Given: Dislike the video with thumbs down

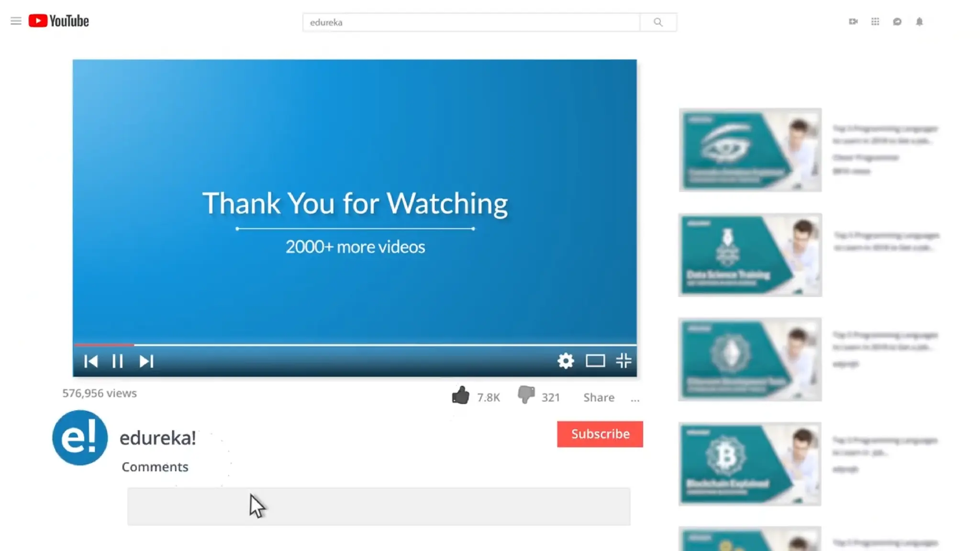Looking at the screenshot, I should coord(526,396).
